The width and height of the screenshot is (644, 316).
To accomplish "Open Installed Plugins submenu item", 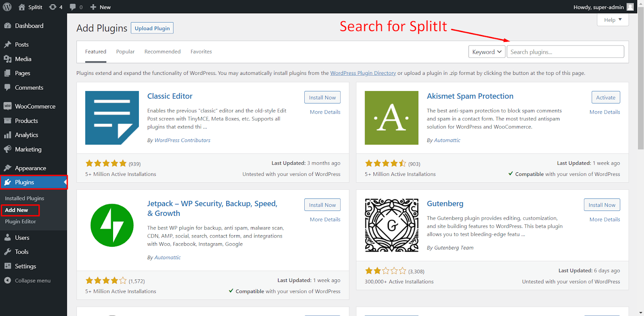I will [x=25, y=198].
